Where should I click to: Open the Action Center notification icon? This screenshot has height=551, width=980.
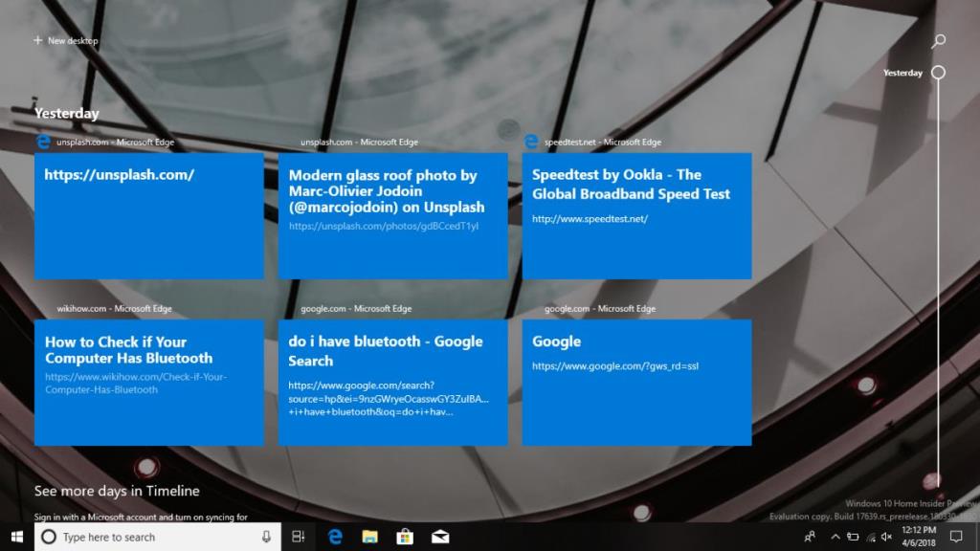click(956, 537)
